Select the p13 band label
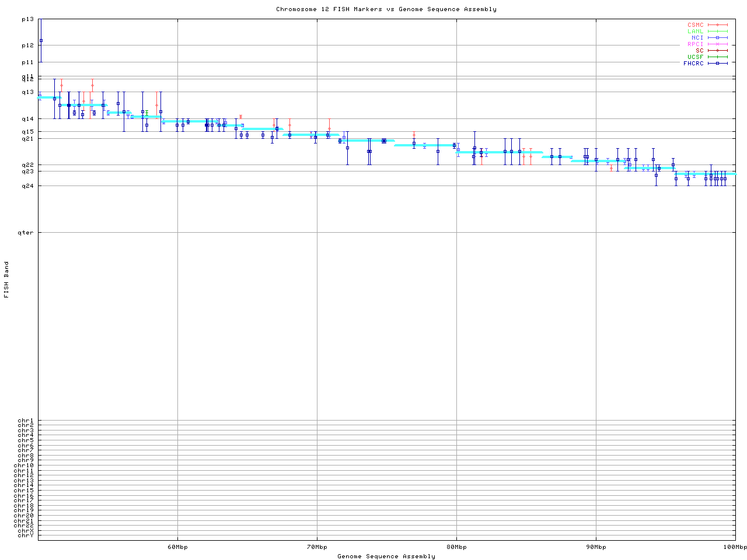Screen dimensions: 747x560 tap(27, 20)
